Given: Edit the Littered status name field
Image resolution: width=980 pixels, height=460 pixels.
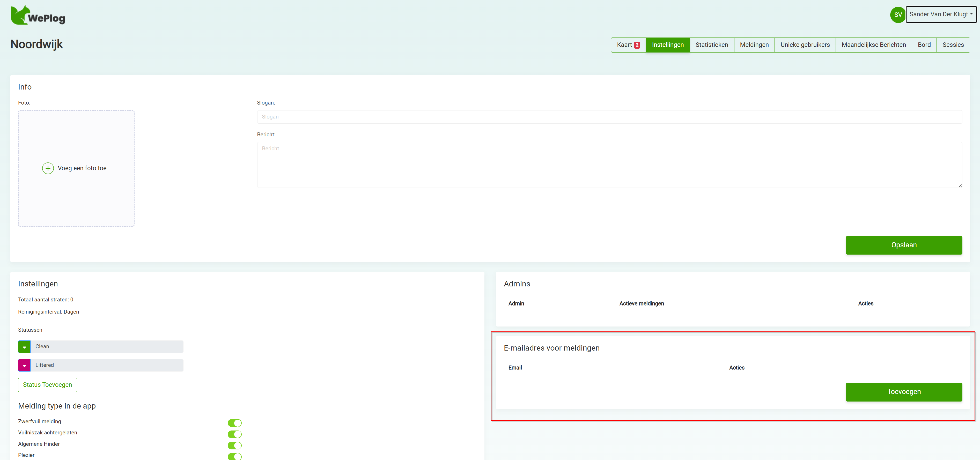Looking at the screenshot, I should coord(107,365).
